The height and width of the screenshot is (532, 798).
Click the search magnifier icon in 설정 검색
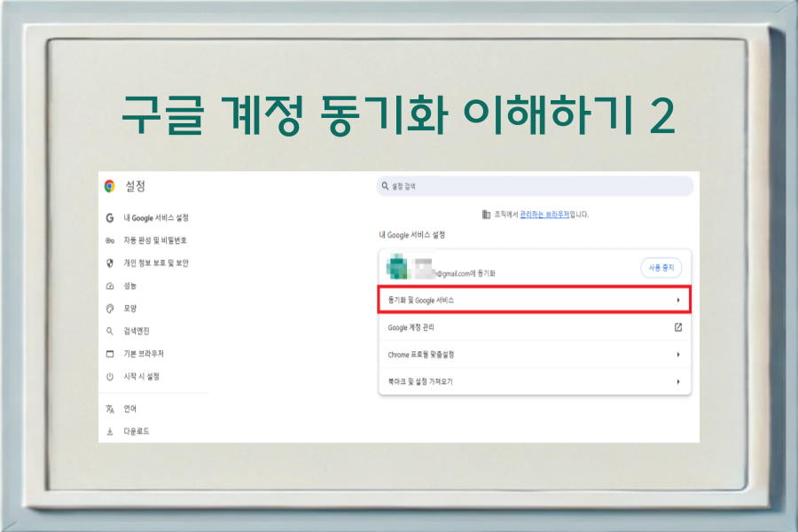tap(386, 186)
